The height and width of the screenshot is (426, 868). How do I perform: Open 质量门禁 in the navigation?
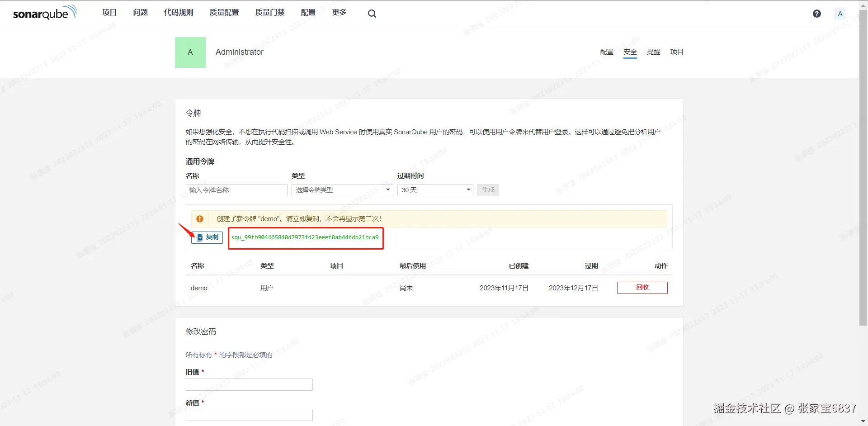point(270,13)
